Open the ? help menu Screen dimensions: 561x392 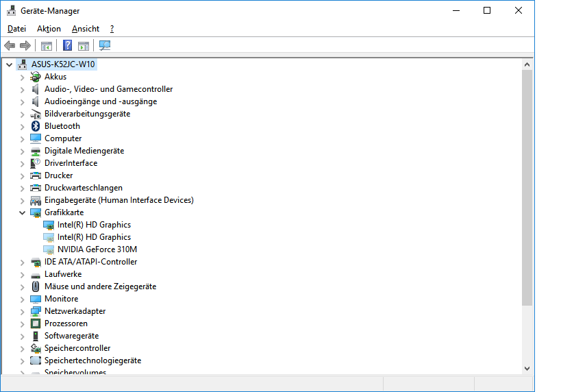112,29
